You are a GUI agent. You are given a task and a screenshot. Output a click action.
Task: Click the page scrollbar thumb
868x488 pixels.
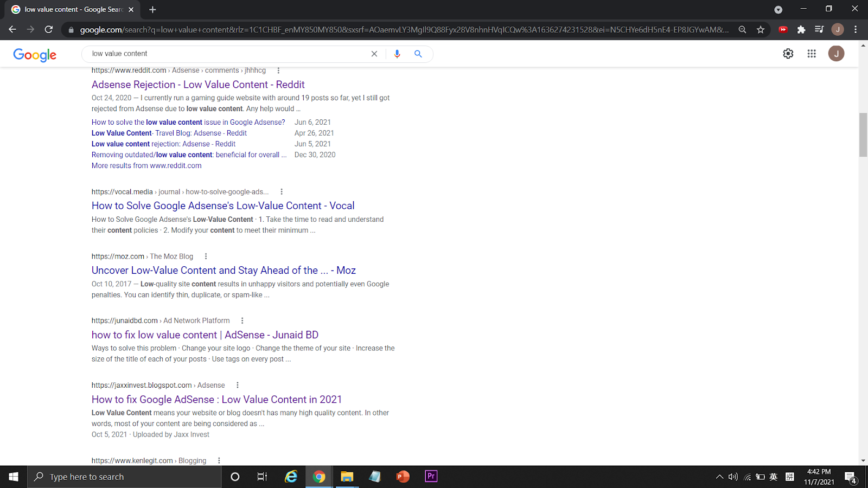(x=863, y=135)
